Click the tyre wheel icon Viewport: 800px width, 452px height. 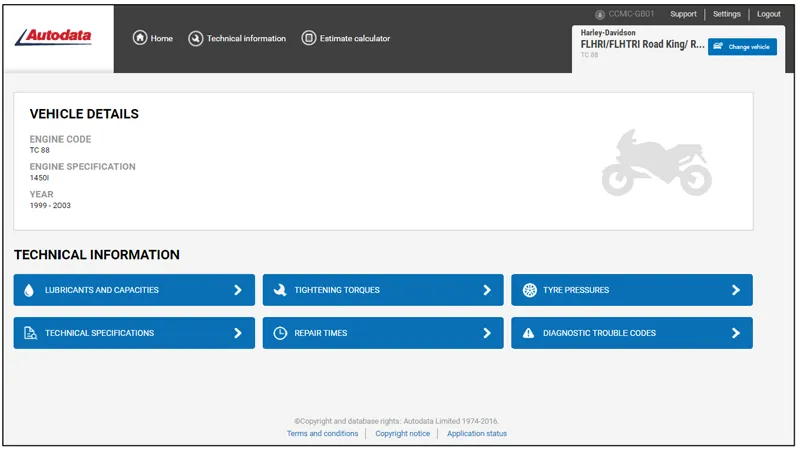529,290
